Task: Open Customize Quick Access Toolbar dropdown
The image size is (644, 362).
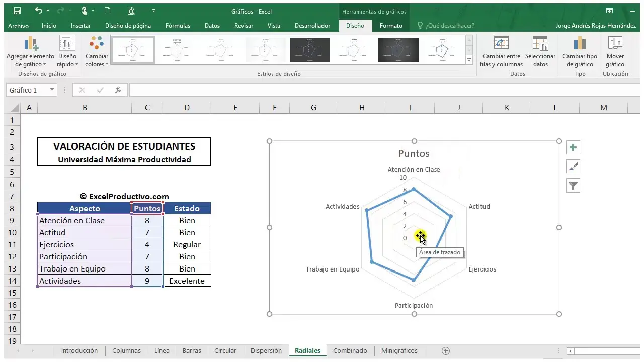Action: click(153, 11)
